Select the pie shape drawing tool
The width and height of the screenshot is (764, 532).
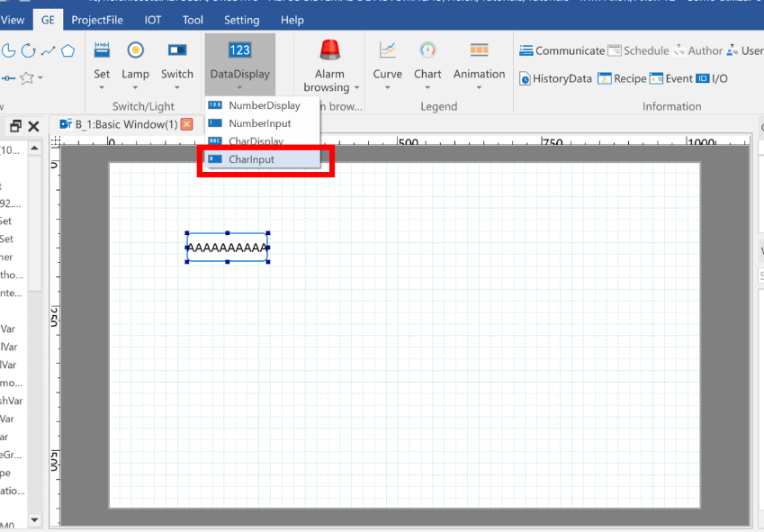pyautogui.click(x=9, y=50)
